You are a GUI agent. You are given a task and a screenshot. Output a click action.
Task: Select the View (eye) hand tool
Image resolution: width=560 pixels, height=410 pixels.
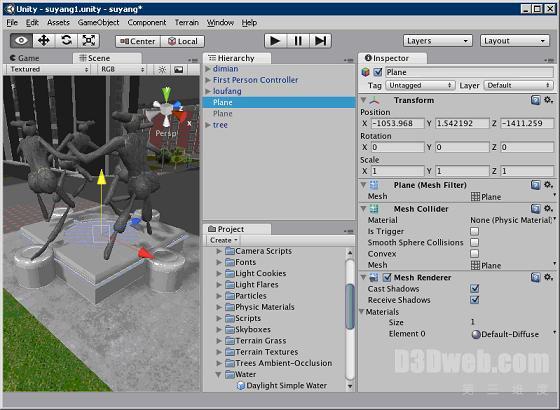click(21, 40)
